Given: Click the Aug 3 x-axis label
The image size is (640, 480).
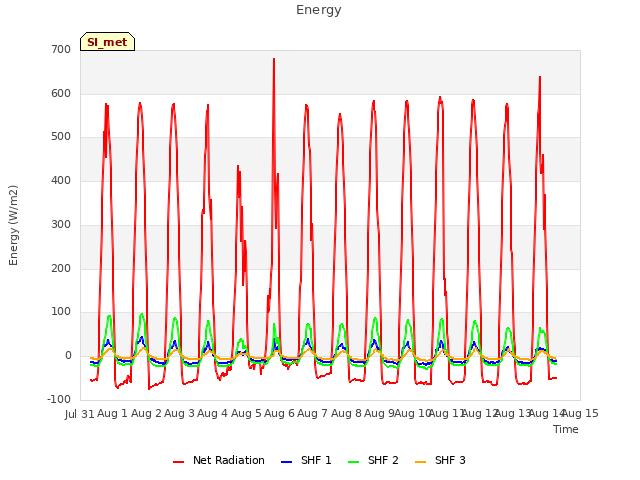Looking at the screenshot, I should pos(179,413).
